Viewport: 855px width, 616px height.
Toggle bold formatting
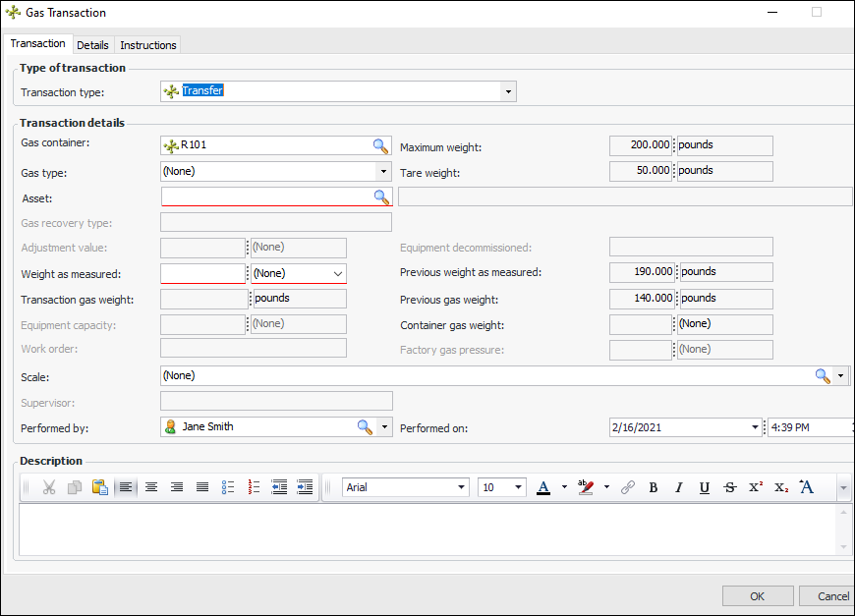point(654,487)
